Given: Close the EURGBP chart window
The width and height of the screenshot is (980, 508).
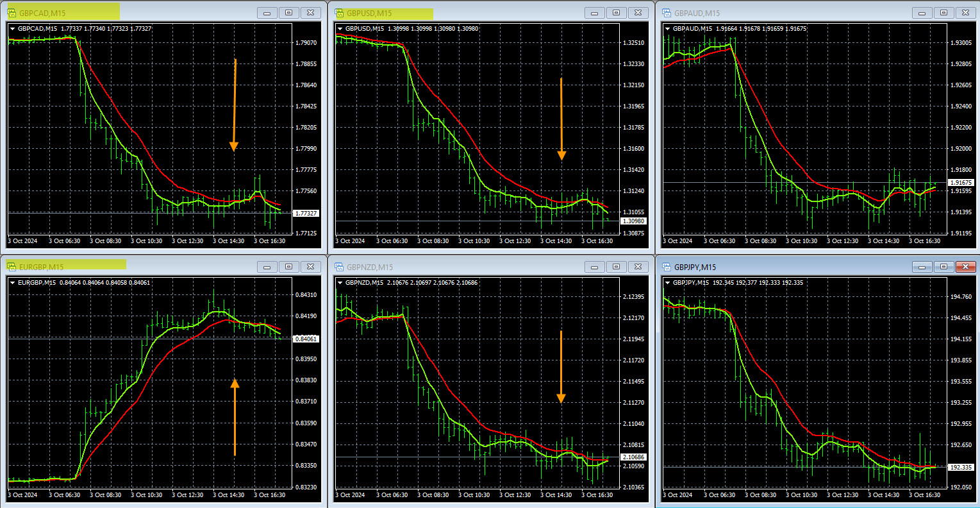Looking at the screenshot, I should (311, 267).
